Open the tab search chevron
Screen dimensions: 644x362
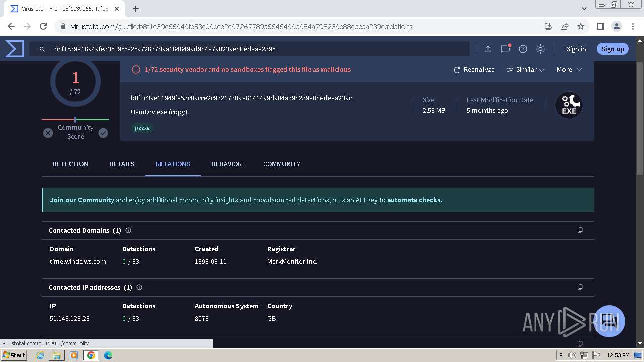point(584,9)
